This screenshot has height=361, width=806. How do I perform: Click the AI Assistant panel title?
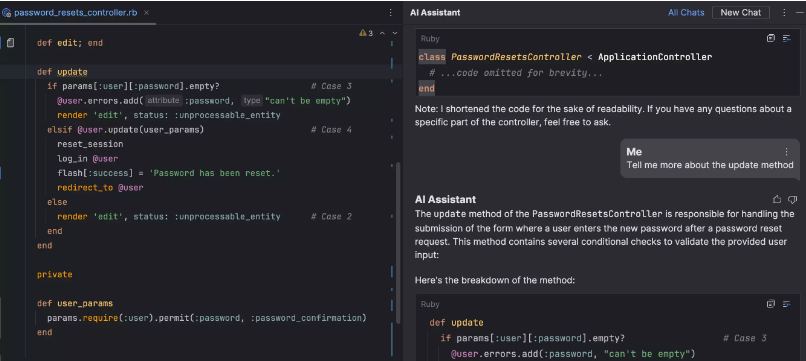coord(435,13)
